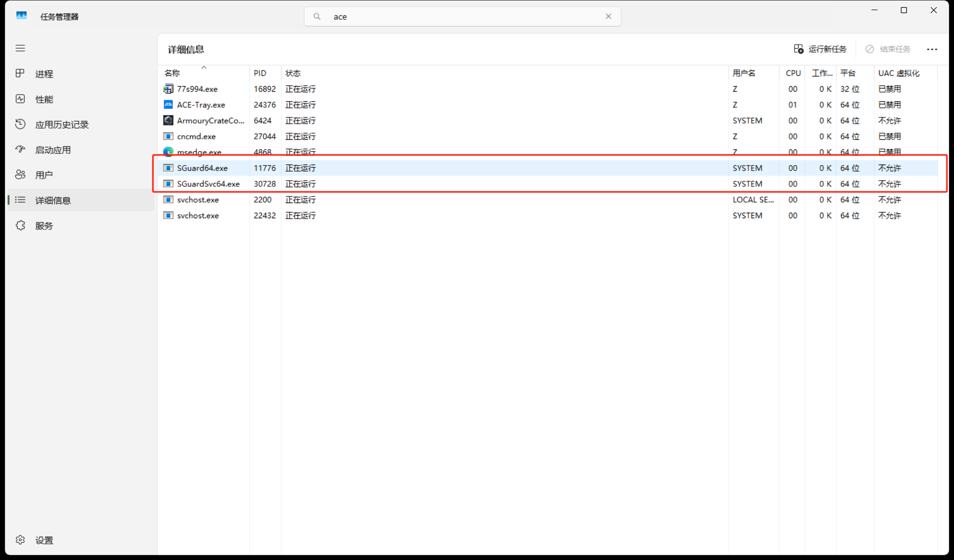This screenshot has height=560, width=954.
Task: Click PID 11776 cell
Action: tap(265, 168)
